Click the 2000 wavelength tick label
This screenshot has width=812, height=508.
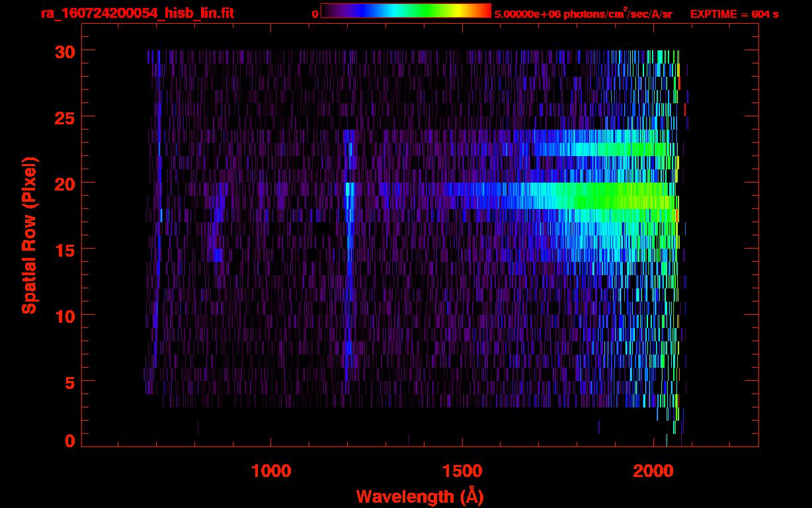click(653, 471)
